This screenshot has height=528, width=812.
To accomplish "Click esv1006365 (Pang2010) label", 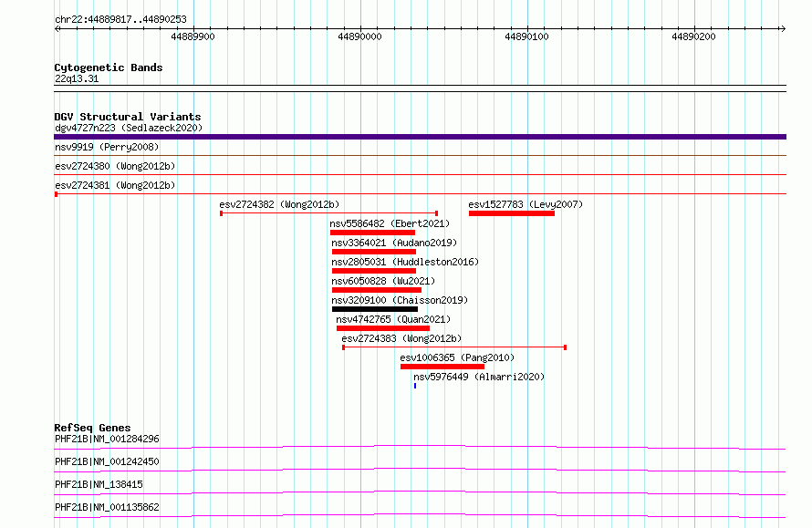I will (457, 357).
